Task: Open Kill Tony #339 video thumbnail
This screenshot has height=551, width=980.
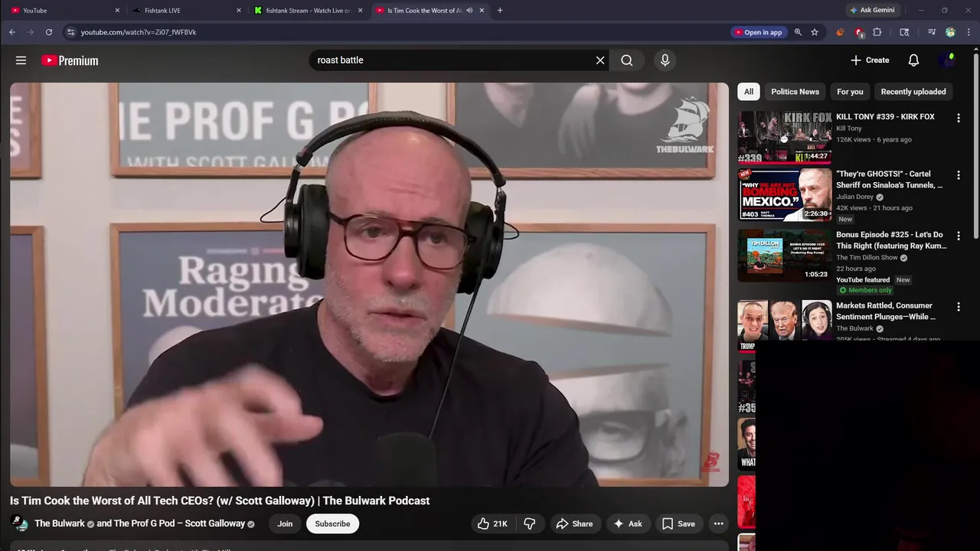Action: pos(785,138)
